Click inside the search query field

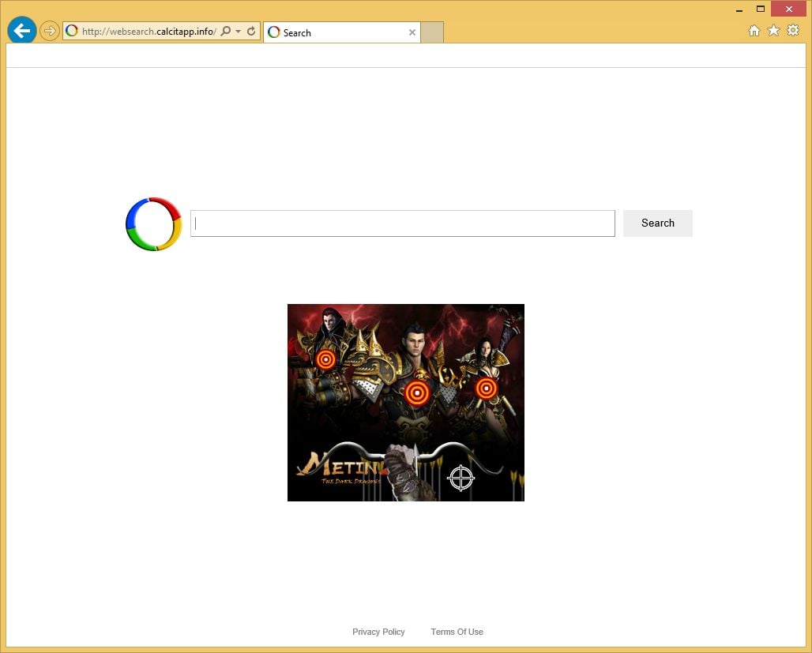(403, 223)
